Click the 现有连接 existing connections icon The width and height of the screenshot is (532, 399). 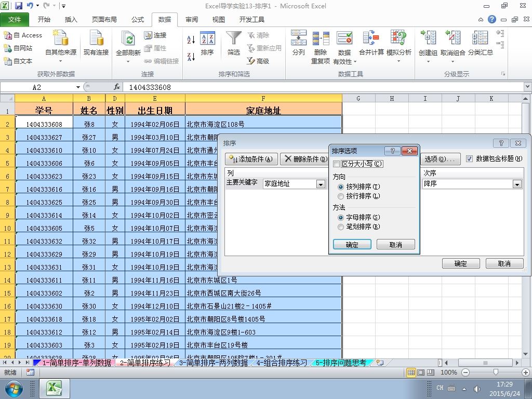tap(96, 38)
